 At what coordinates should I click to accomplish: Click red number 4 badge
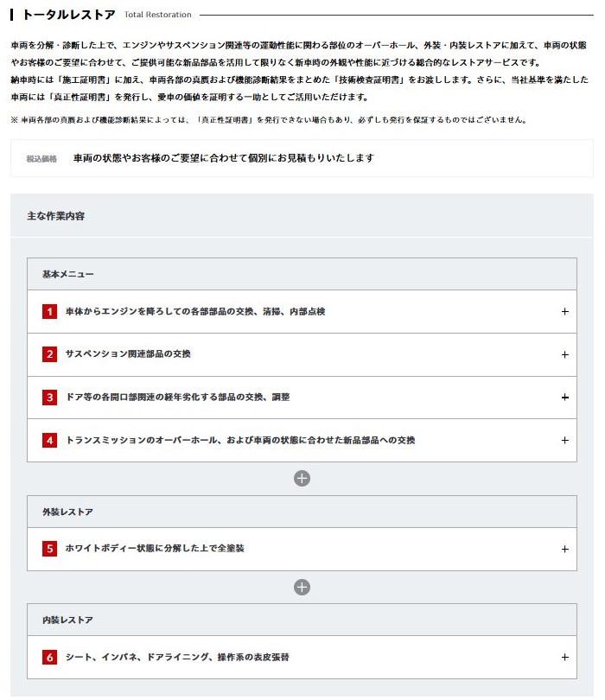(x=49, y=440)
